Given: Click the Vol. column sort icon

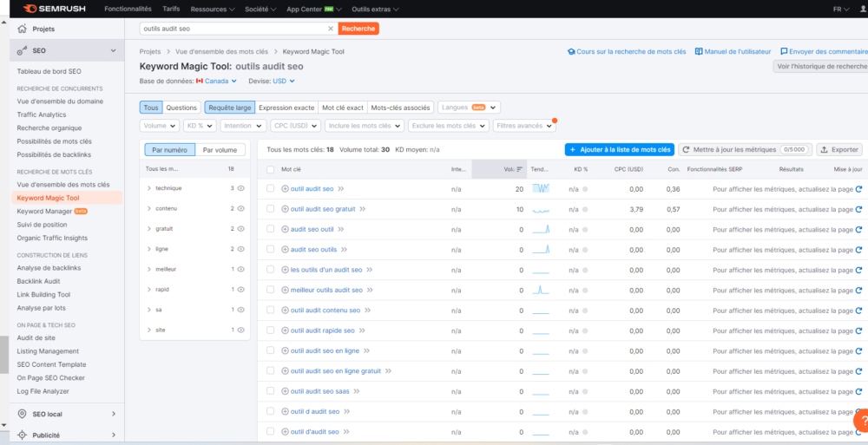Looking at the screenshot, I should click(x=519, y=169).
